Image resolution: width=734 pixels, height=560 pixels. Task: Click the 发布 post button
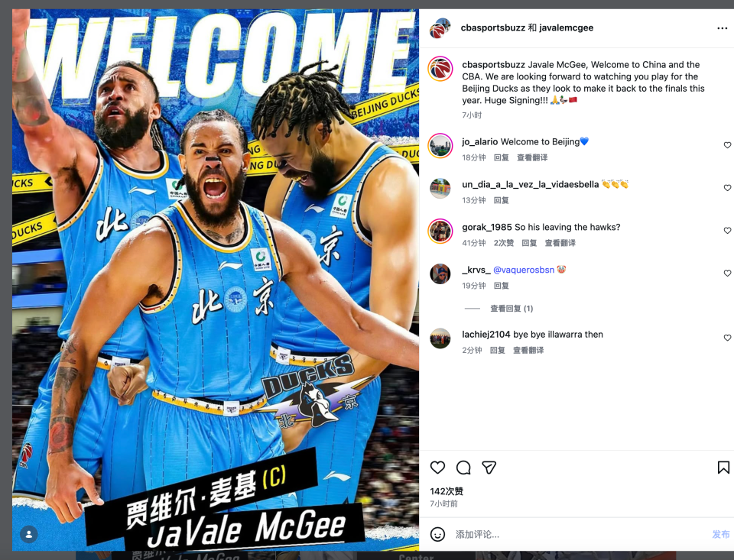[x=720, y=534]
